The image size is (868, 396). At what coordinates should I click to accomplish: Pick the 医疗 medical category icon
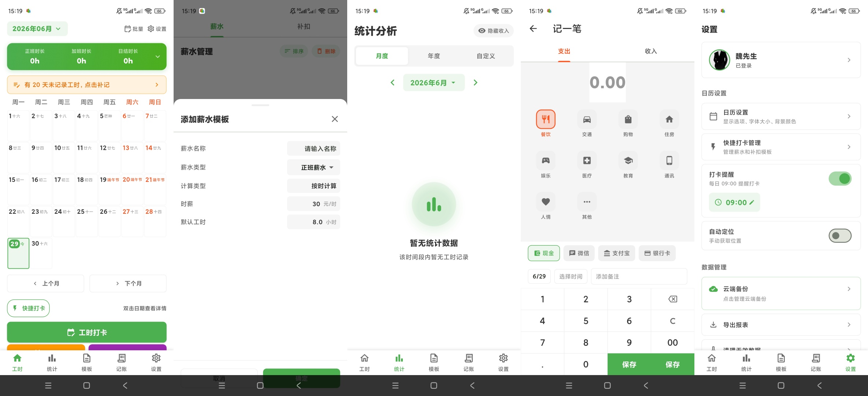[587, 161]
